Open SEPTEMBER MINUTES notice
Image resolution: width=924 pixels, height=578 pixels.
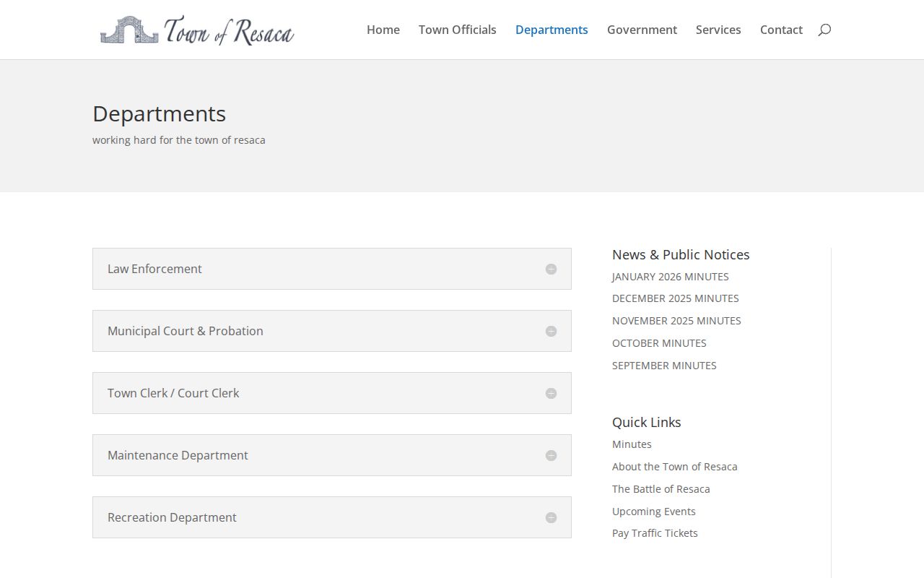click(664, 366)
